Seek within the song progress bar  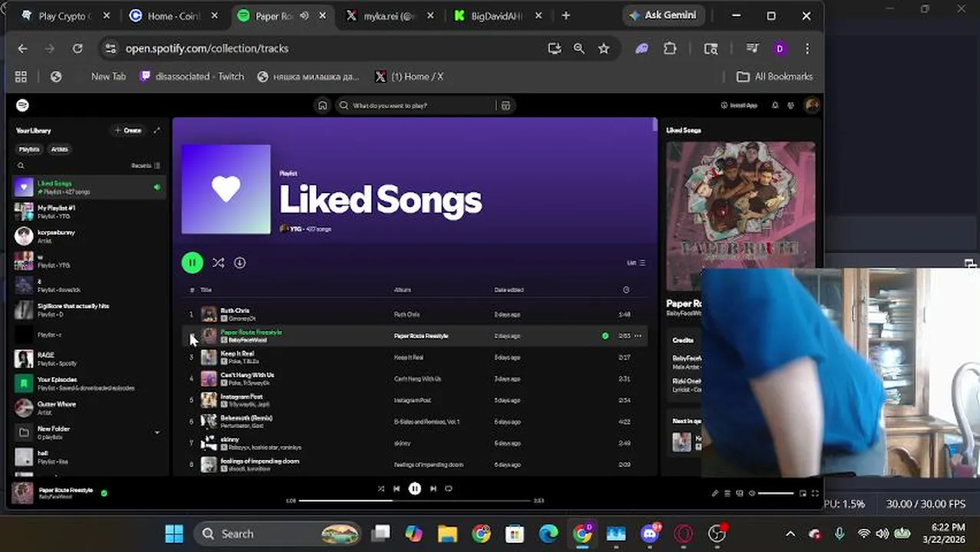click(x=415, y=501)
